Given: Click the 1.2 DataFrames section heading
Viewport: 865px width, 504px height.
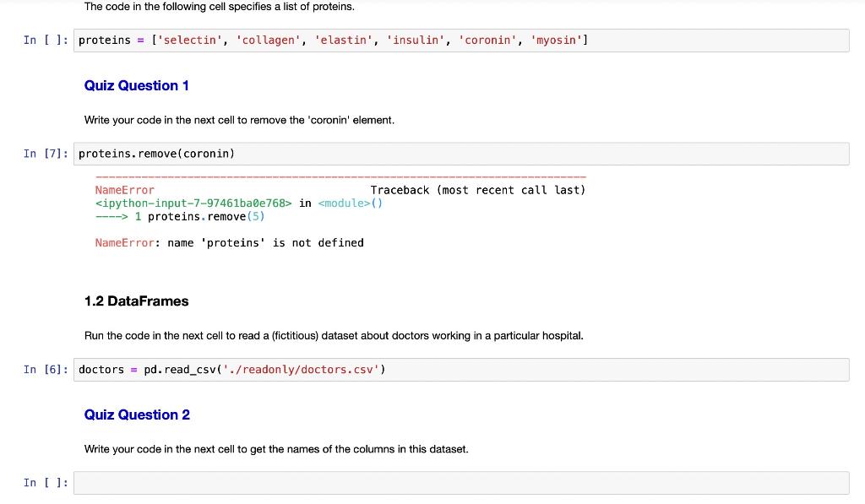Looking at the screenshot, I should pyautogui.click(x=135, y=301).
